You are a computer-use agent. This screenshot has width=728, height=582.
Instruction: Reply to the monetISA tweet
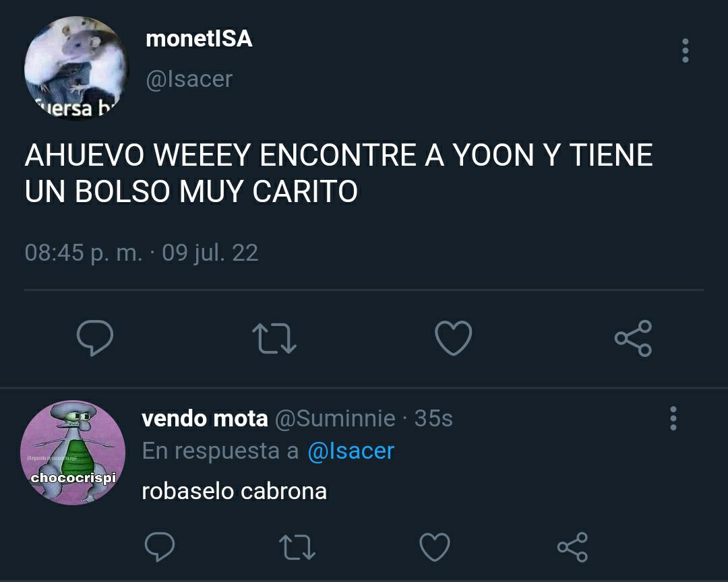click(x=95, y=338)
